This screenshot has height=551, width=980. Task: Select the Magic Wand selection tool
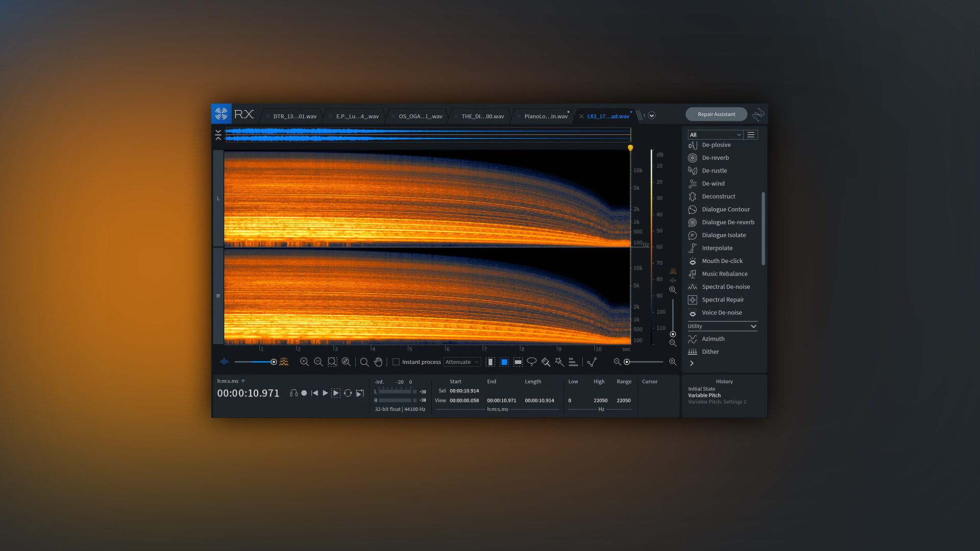tap(559, 362)
